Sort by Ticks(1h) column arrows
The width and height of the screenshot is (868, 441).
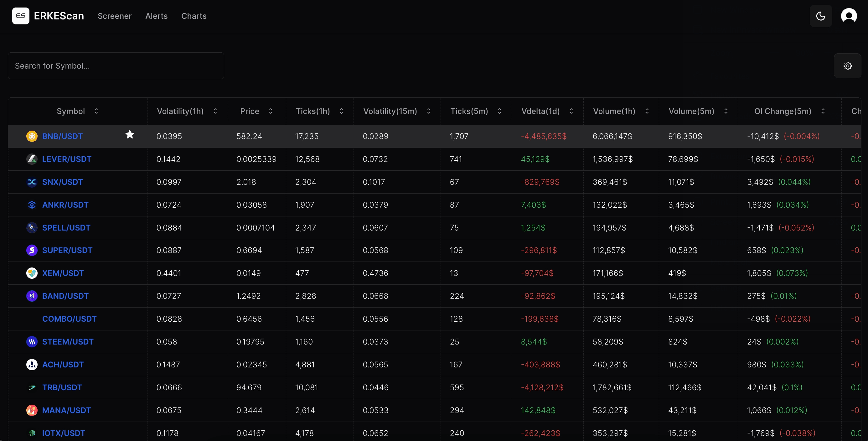click(x=341, y=111)
